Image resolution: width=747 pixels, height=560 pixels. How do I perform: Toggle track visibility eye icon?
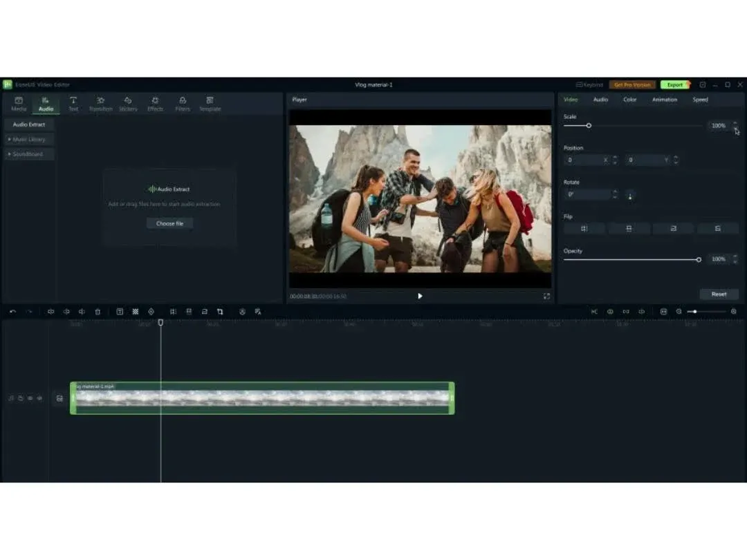point(30,398)
